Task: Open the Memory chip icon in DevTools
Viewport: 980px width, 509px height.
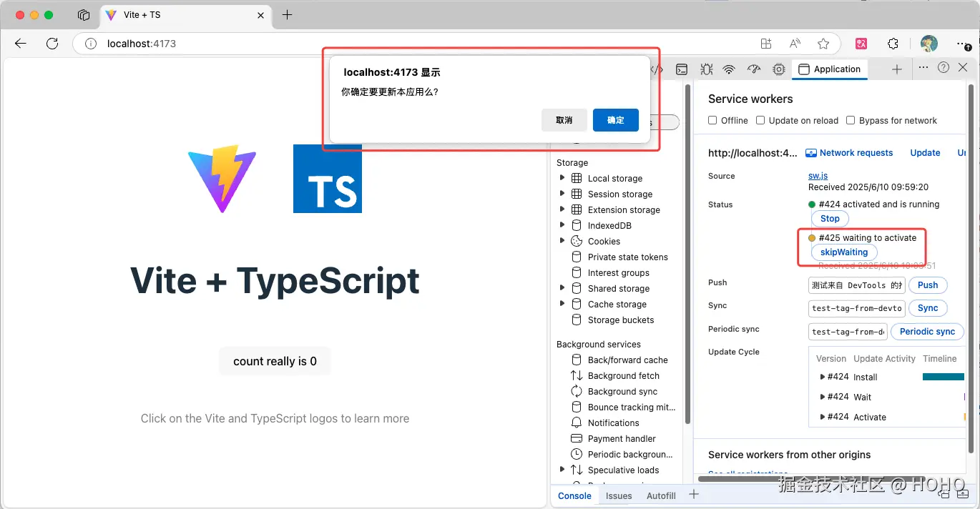Action: [x=778, y=69]
